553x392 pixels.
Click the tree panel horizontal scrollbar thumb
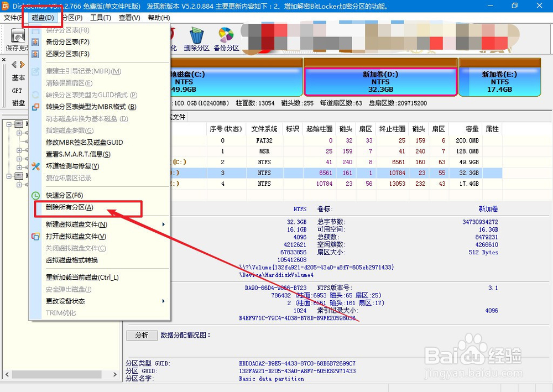coord(56,374)
